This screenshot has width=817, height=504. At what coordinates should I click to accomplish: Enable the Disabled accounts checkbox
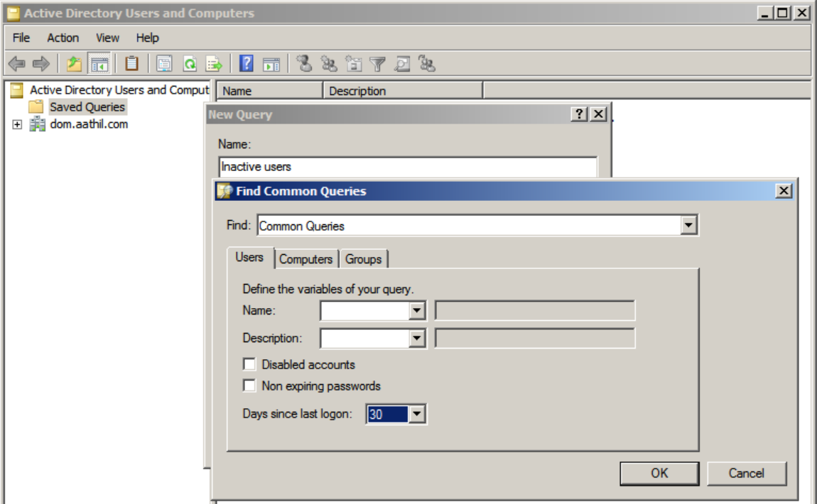(x=249, y=364)
